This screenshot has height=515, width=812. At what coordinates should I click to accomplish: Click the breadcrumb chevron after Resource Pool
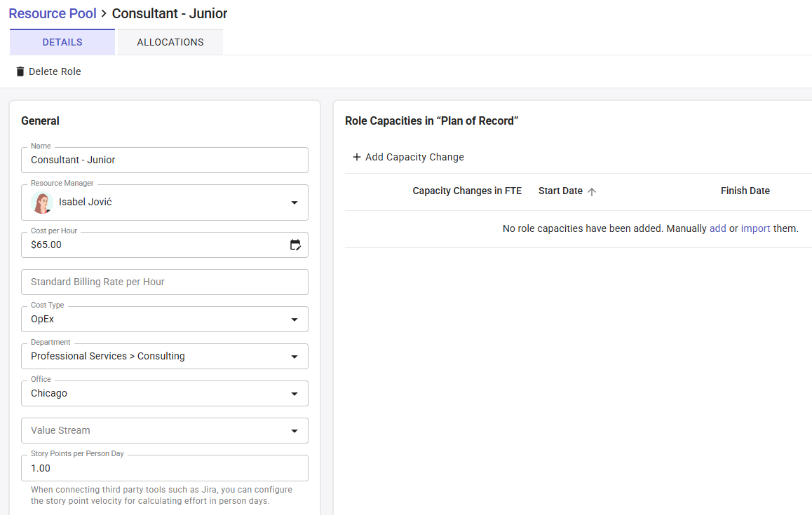click(104, 13)
